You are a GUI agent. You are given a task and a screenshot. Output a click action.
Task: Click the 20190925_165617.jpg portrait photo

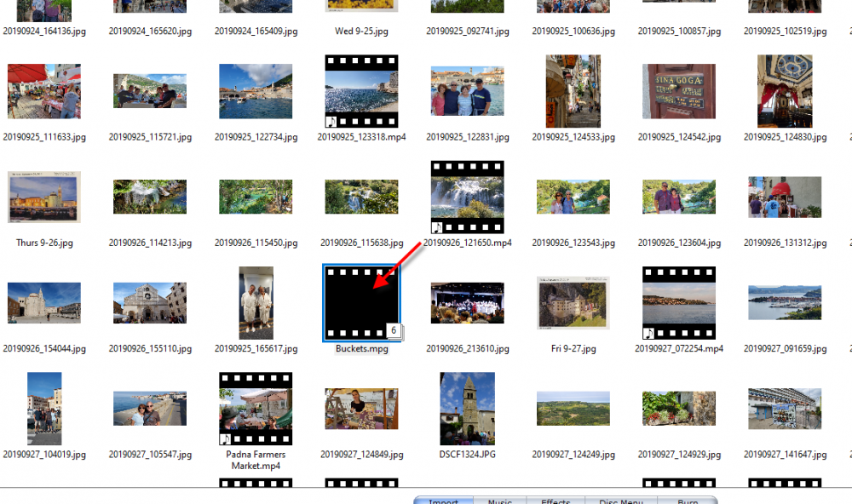[256, 302]
